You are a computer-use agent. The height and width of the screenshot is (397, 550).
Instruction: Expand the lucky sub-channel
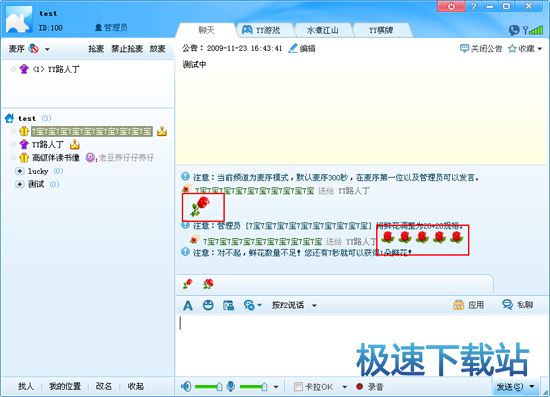tap(20, 171)
